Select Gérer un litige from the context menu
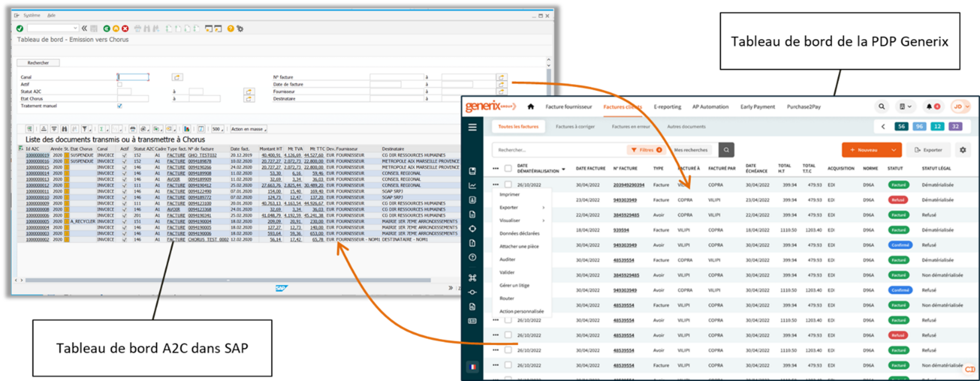This screenshot has width=980, height=381. pos(514,285)
